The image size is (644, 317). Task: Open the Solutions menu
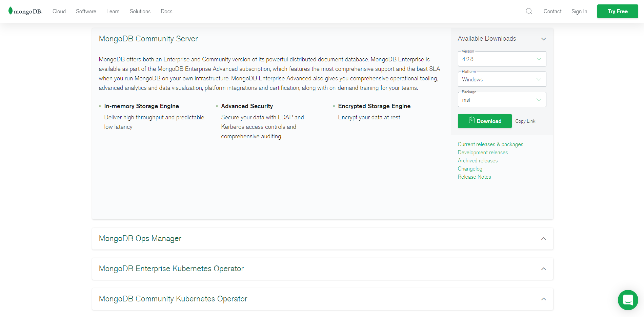pyautogui.click(x=140, y=11)
